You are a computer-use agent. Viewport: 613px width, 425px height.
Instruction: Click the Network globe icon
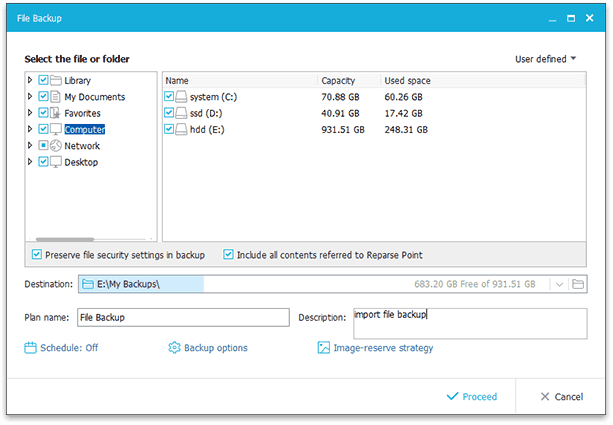(x=56, y=145)
